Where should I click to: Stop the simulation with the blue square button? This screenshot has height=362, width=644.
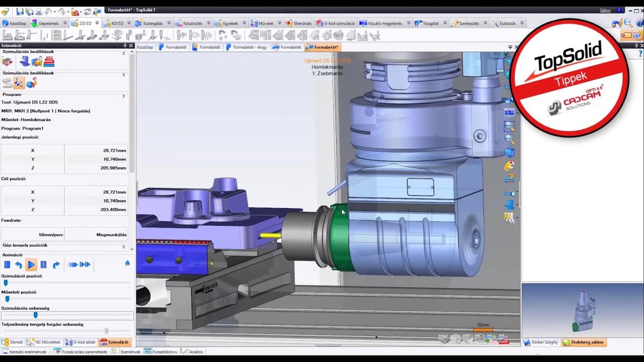point(7,264)
